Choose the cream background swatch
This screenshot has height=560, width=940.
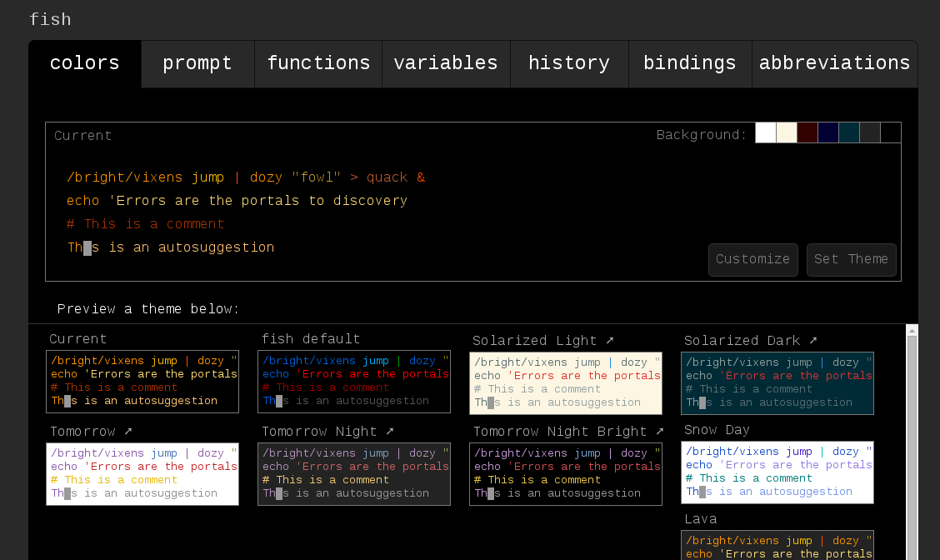(787, 132)
